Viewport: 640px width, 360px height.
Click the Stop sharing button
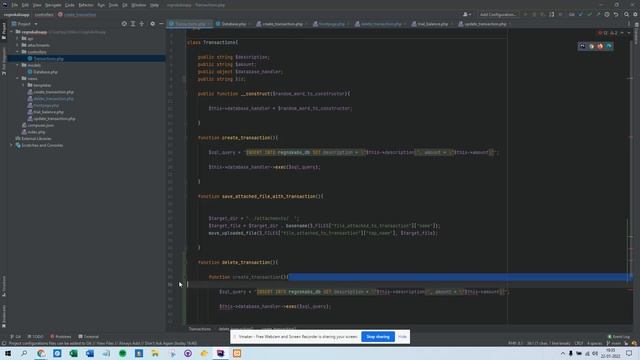point(378,337)
